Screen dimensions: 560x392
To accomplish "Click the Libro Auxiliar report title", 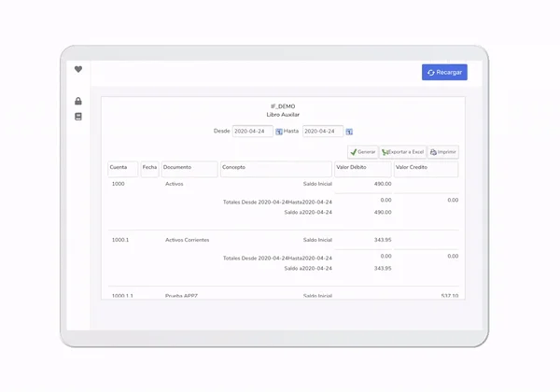I will [283, 115].
